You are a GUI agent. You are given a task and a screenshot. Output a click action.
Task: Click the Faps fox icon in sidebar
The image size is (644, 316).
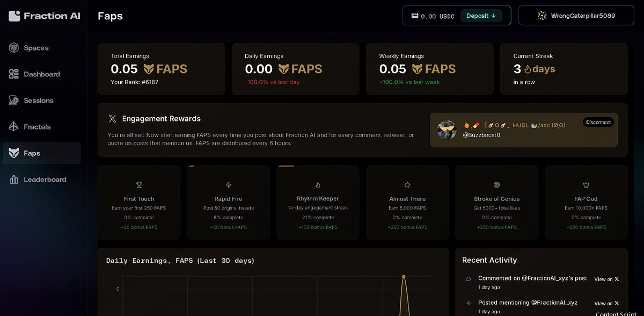(x=14, y=153)
